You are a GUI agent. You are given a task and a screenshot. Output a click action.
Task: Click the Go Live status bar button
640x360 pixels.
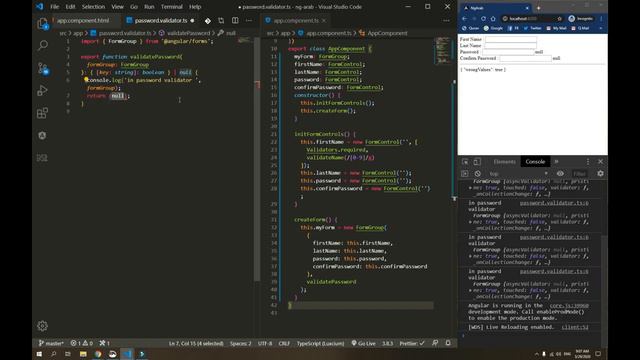click(363, 343)
